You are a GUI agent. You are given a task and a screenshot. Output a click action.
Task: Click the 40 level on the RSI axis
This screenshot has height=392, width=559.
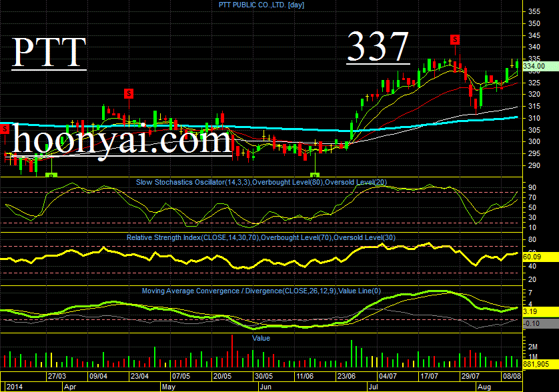[x=532, y=266]
